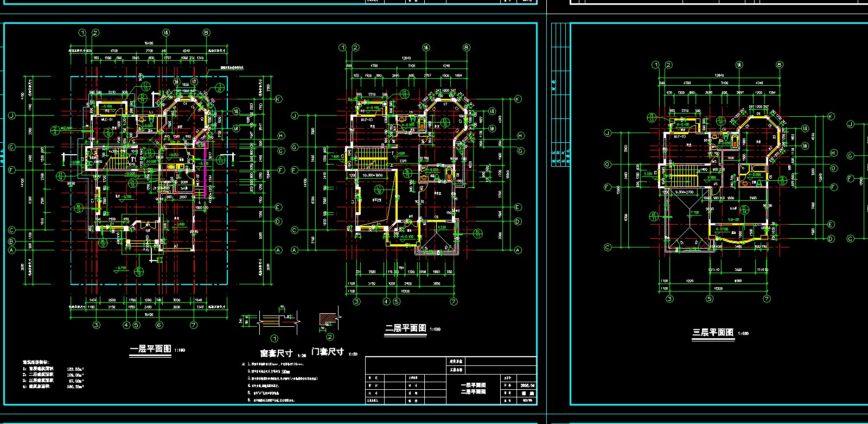Pick axis bubble 1 atop first floor plan
The width and height of the screenshot is (868, 424).
pyautogui.click(x=82, y=33)
